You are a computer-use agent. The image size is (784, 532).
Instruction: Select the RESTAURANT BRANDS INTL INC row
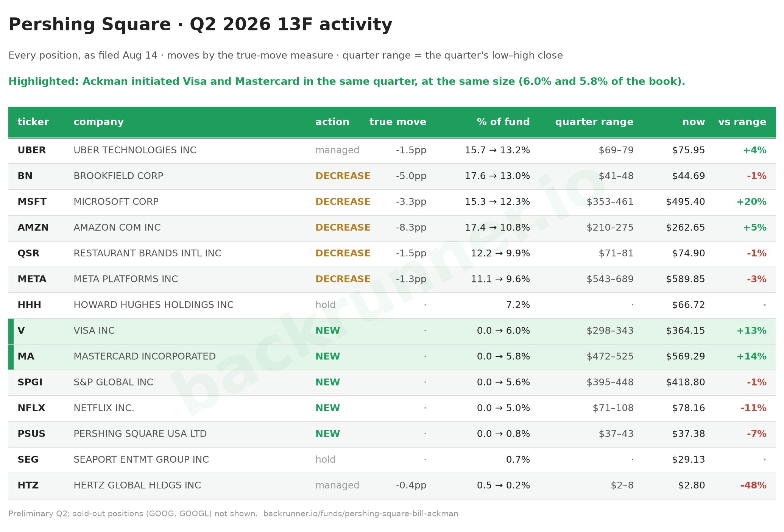[x=392, y=253]
